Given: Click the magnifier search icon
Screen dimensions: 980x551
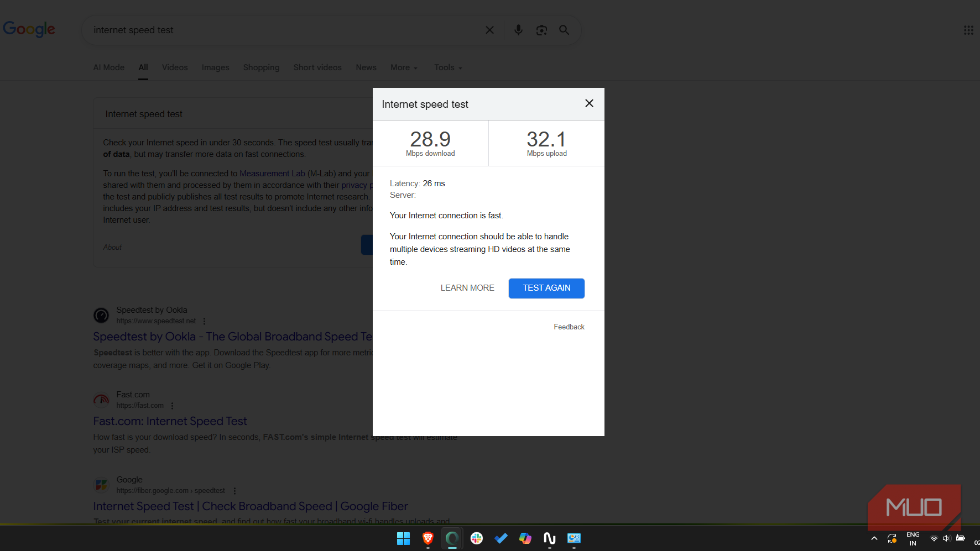Looking at the screenshot, I should [x=564, y=30].
